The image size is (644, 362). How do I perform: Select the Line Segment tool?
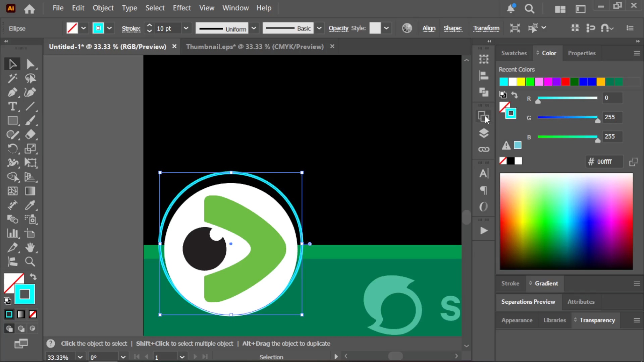click(x=30, y=107)
